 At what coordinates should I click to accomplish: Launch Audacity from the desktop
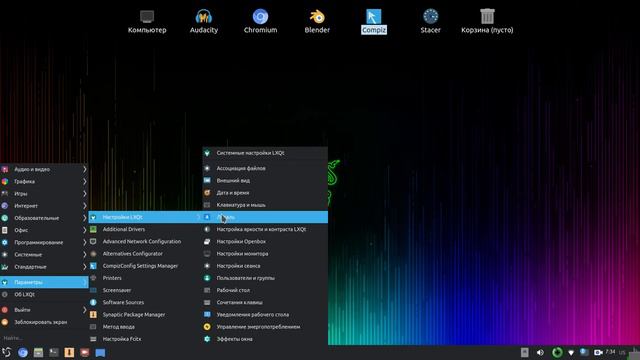(x=204, y=21)
